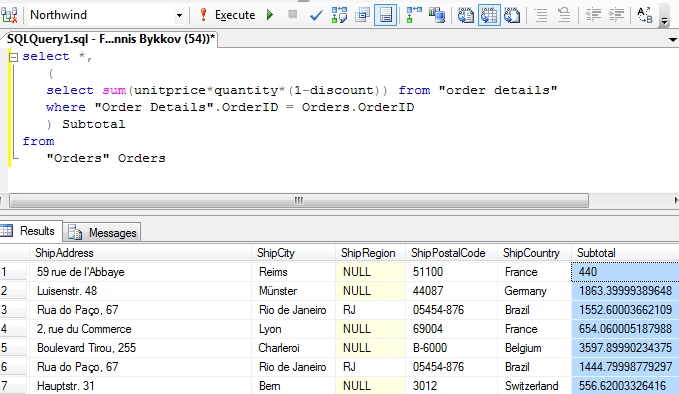Image resolution: width=679 pixels, height=394 pixels.
Task: Select the 'Münster' city cell
Action: click(293, 291)
